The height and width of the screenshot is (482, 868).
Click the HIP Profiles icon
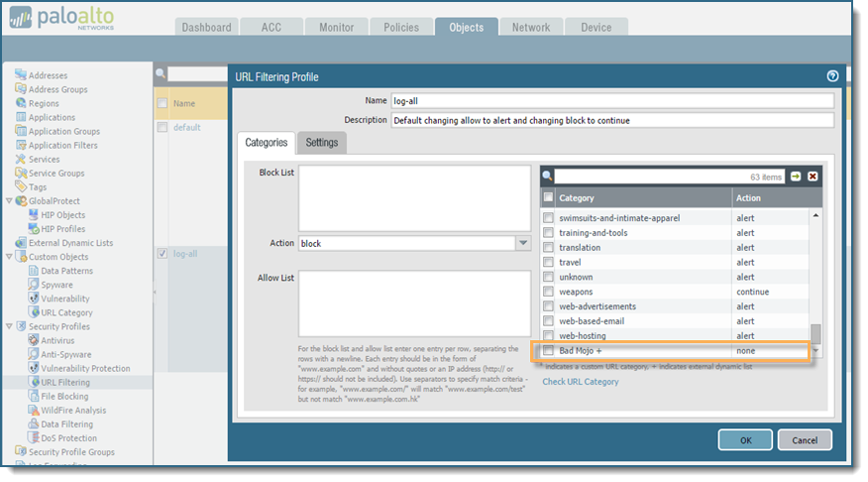34,228
